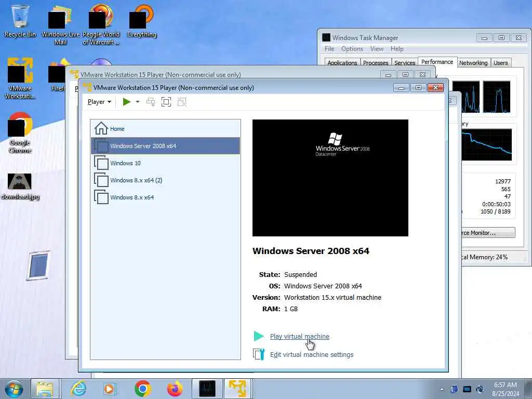Click download.jpg file on desktop
This screenshot has height=399, width=532.
click(x=20, y=187)
